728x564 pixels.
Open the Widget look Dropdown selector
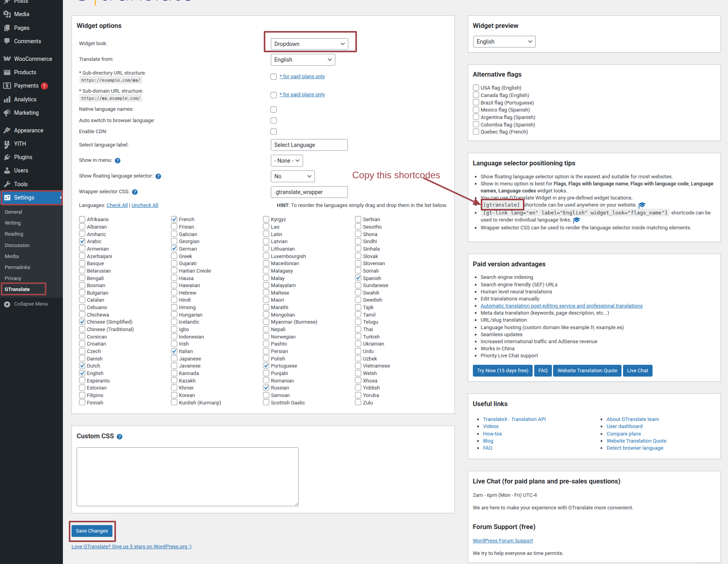coord(309,44)
